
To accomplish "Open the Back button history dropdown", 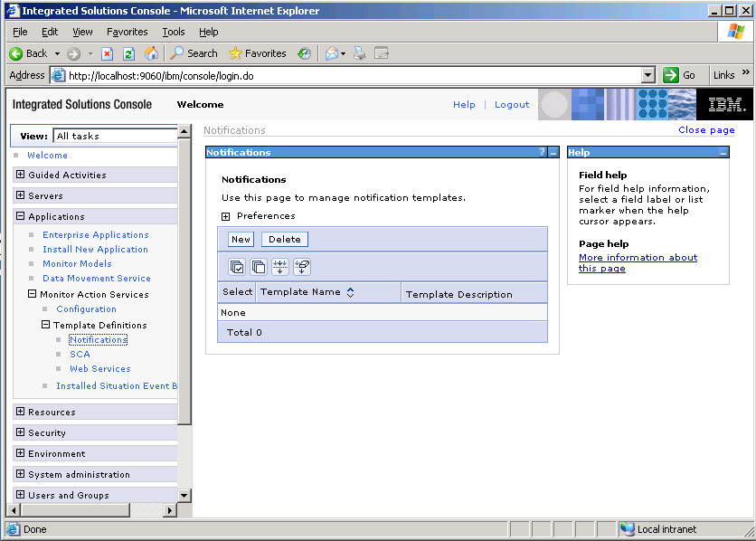I will [x=57, y=53].
